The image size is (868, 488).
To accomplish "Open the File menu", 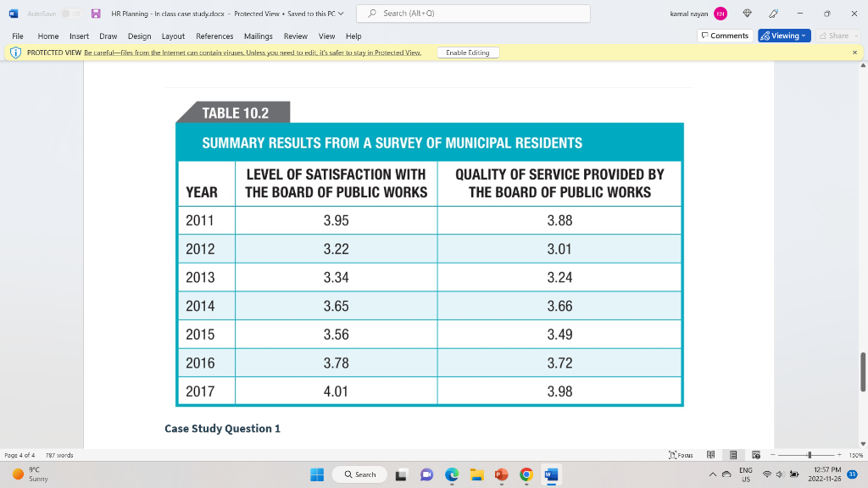I will tap(18, 36).
